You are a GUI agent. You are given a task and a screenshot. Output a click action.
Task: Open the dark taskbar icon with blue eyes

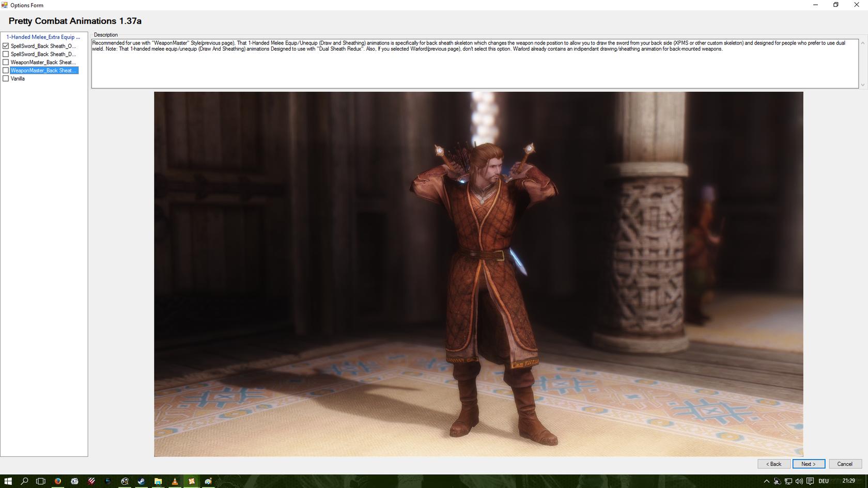(108, 481)
